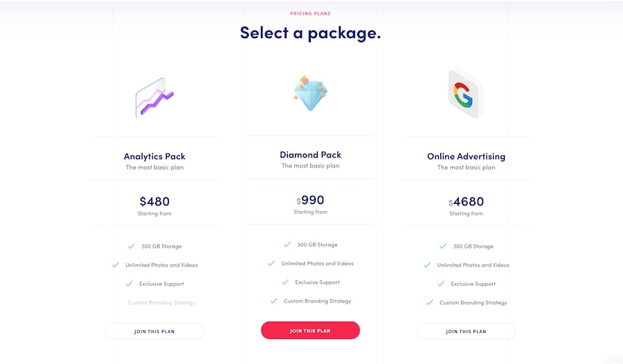Click the checkmark beside Diamond Exclusive Support
Screen dimensions: 623x364
pyautogui.click(x=285, y=282)
